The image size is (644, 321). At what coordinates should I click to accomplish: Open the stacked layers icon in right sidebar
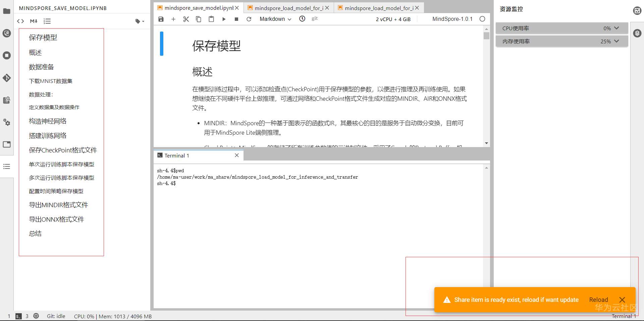coord(637,33)
